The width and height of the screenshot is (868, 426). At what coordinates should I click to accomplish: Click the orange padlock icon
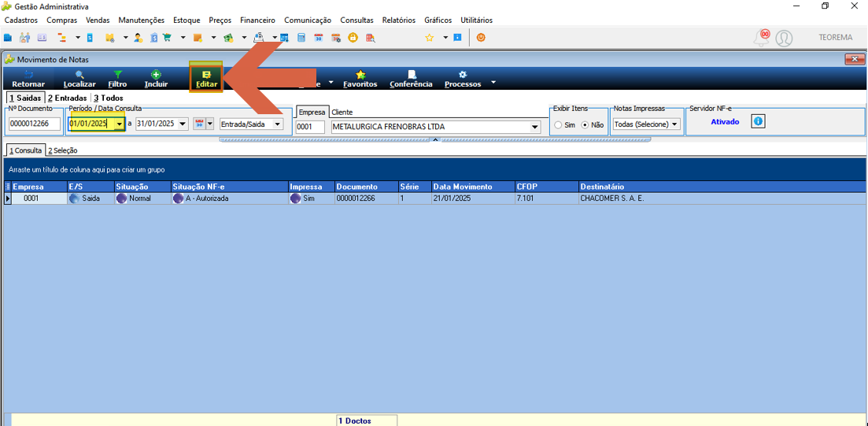(353, 38)
